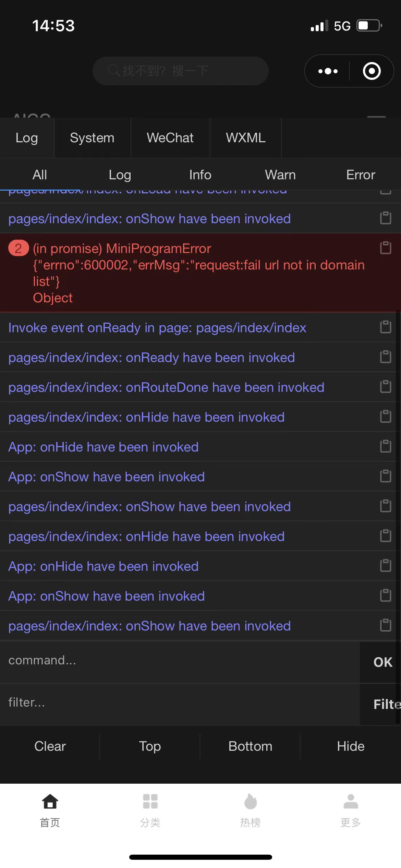Filter logs by Warn level
Image resolution: width=401 pixels, height=868 pixels.
tap(280, 175)
